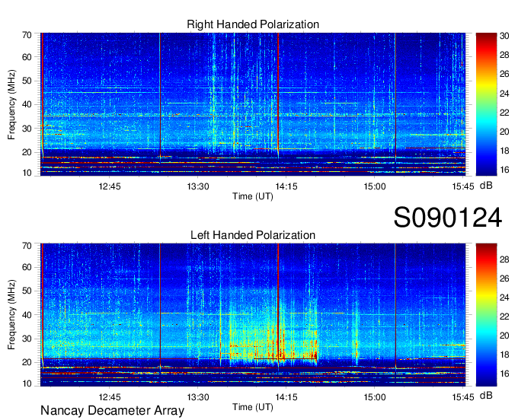518x420 pixels.
Task: Click 26 dB value on Right Handed colorbar
Action: pyautogui.click(x=504, y=75)
